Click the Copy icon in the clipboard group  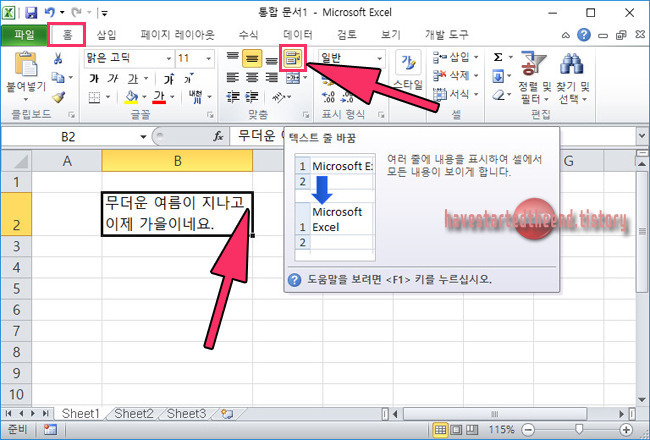(58, 77)
